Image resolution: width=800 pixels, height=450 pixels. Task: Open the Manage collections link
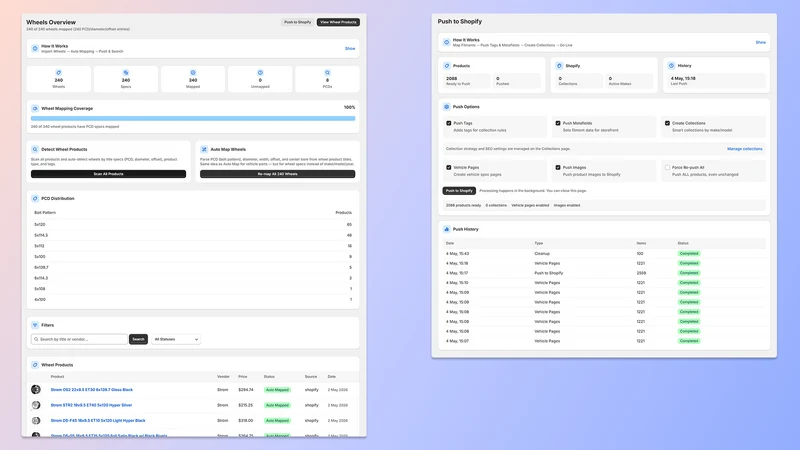744,149
